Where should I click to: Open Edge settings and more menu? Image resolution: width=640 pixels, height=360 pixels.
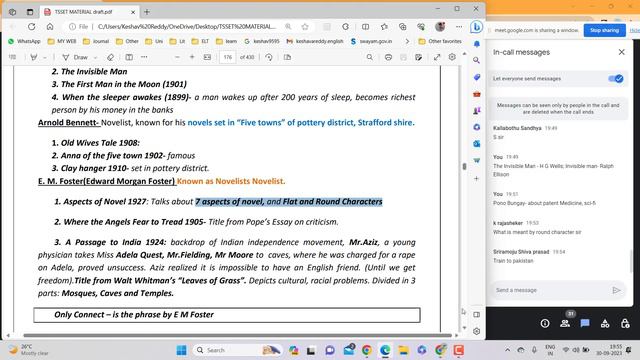tap(459, 27)
